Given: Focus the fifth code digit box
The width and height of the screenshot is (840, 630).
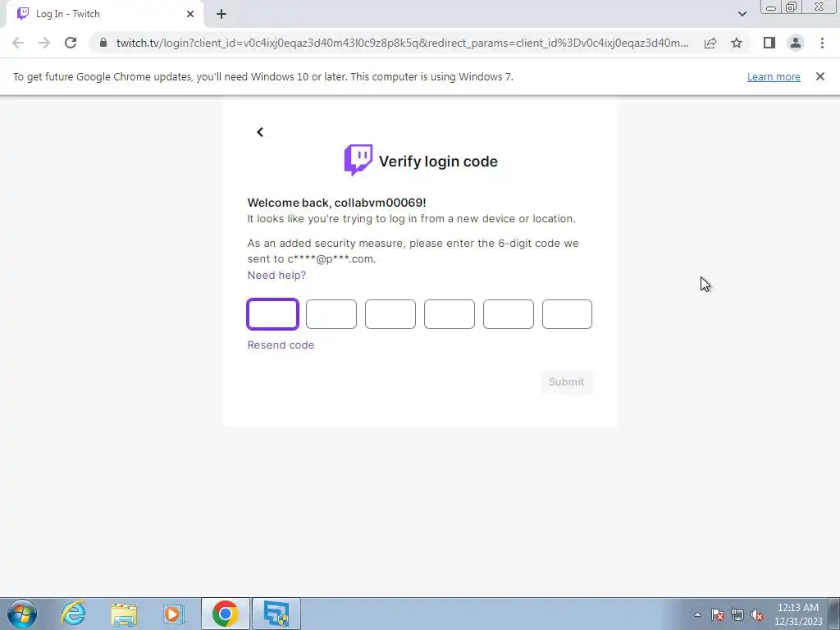Looking at the screenshot, I should (x=508, y=314).
